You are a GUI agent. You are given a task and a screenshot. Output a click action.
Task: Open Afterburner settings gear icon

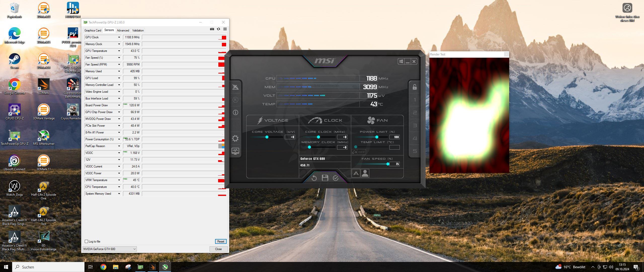tap(235, 138)
